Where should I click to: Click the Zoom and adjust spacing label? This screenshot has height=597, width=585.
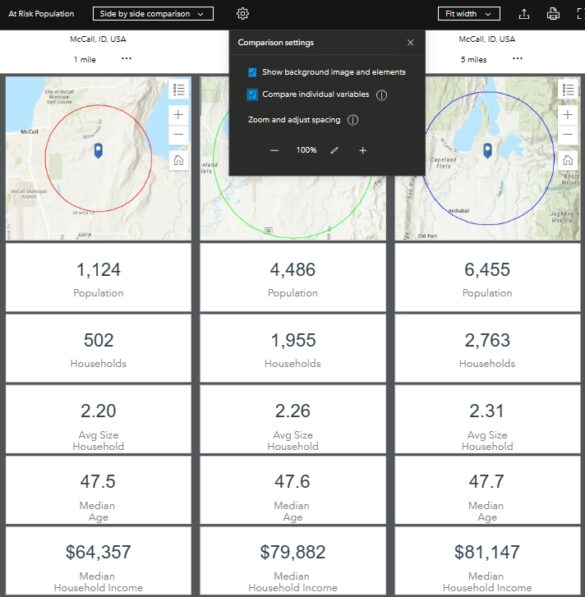[x=294, y=120]
